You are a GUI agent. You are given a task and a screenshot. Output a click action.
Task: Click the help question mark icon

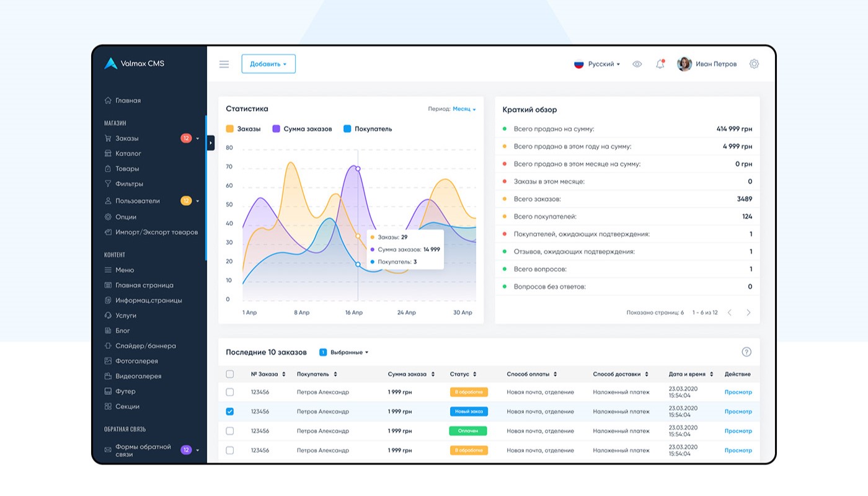[746, 352]
